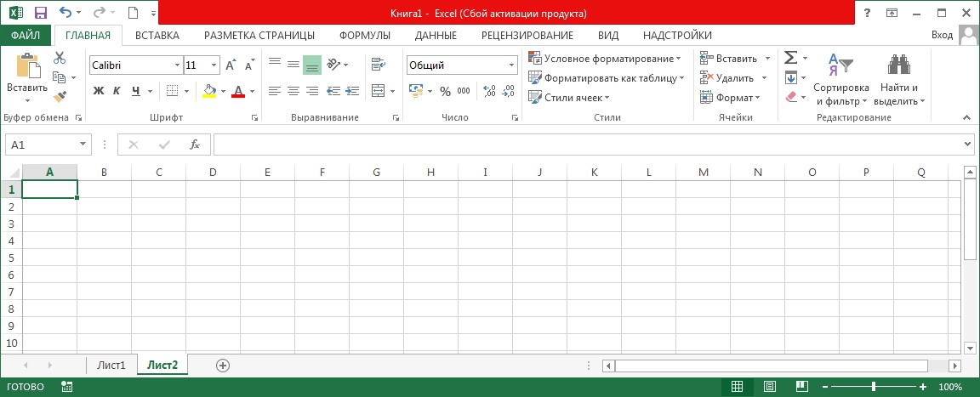The image size is (980, 397).
Task: Click the AutoSum sigma icon
Action: [790, 58]
